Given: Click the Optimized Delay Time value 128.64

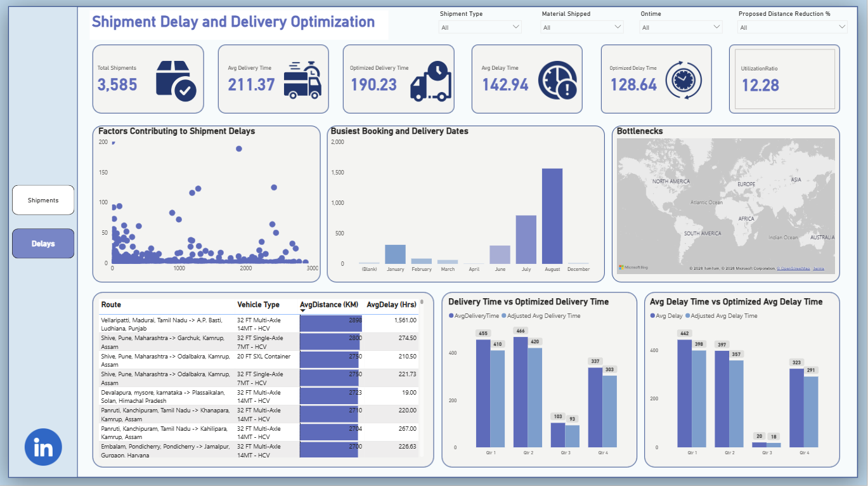Looking at the screenshot, I should [x=633, y=84].
